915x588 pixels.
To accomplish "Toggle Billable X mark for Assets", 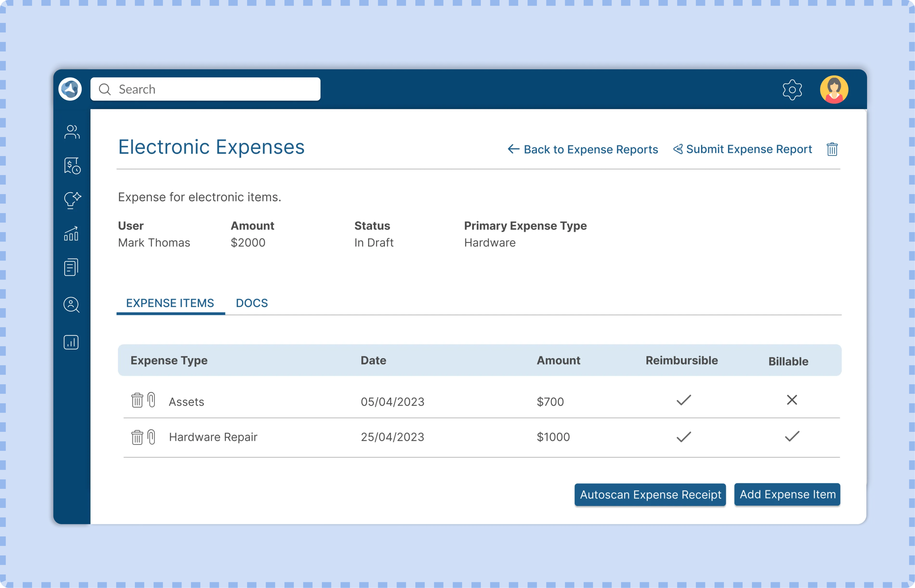I will click(792, 400).
